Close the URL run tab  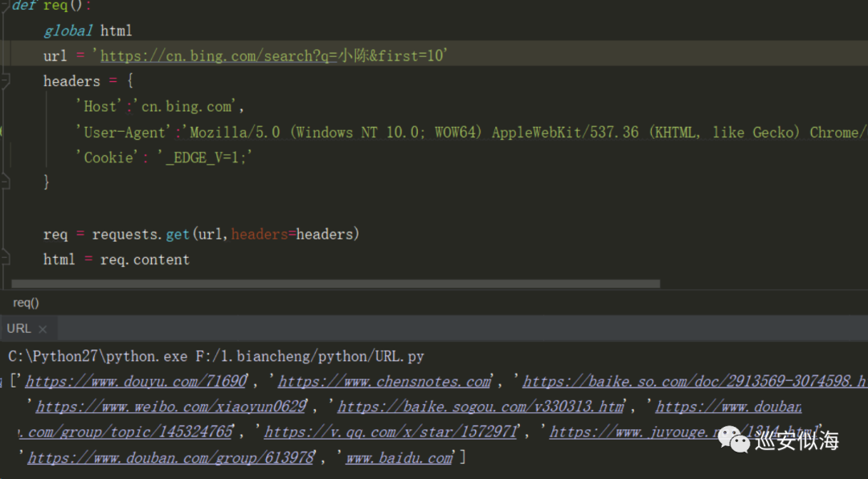[43, 329]
